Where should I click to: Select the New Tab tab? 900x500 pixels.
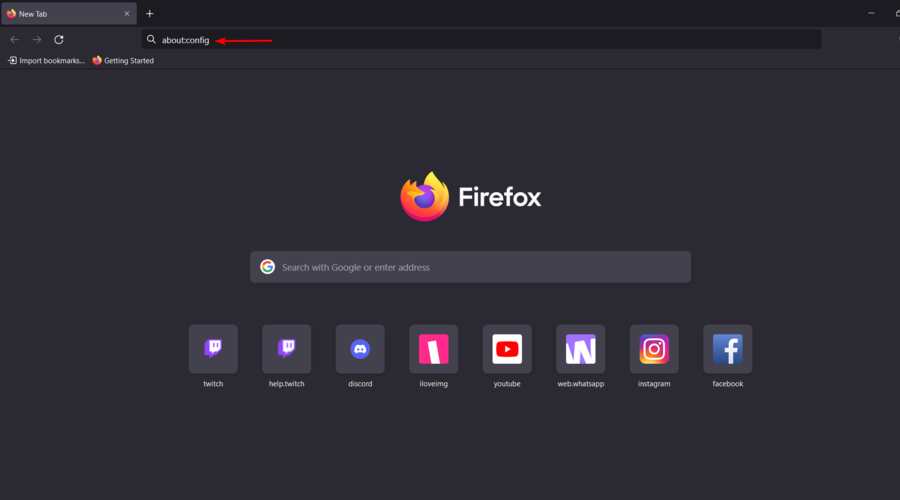pos(69,14)
